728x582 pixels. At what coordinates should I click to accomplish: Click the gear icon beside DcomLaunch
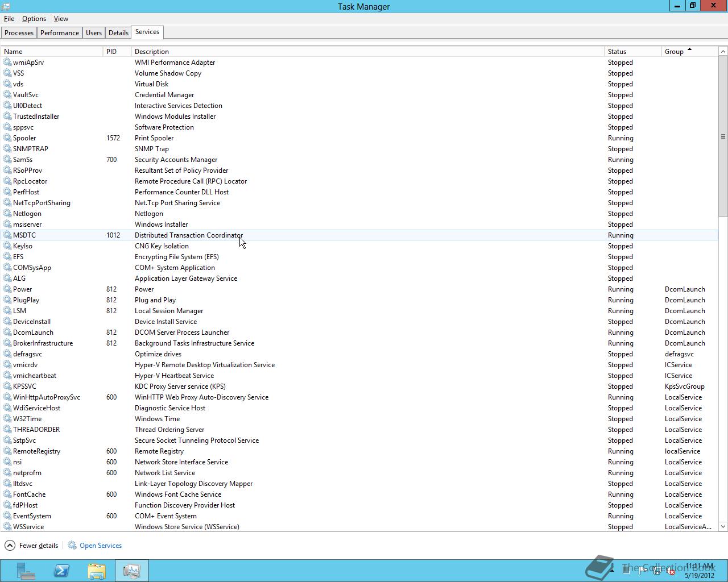7,332
